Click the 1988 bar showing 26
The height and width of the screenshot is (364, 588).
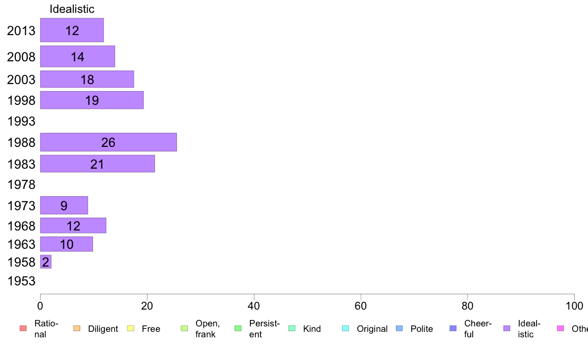pos(108,142)
